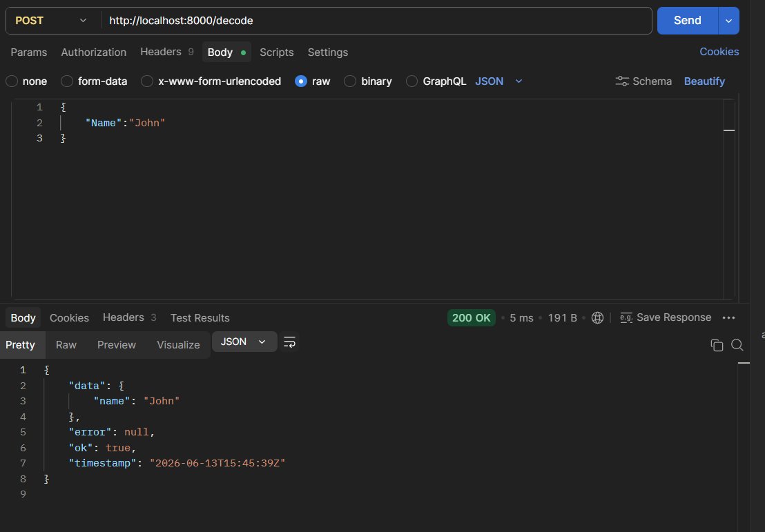
Task: Click the "timestamp" key in response
Action: (102, 463)
